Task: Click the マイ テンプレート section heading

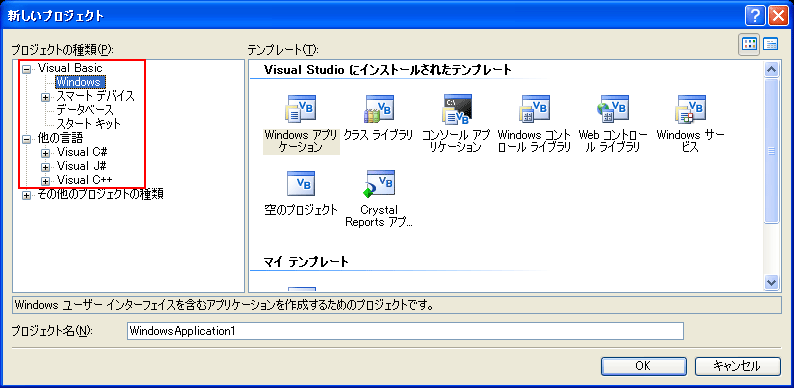Action: point(306,262)
